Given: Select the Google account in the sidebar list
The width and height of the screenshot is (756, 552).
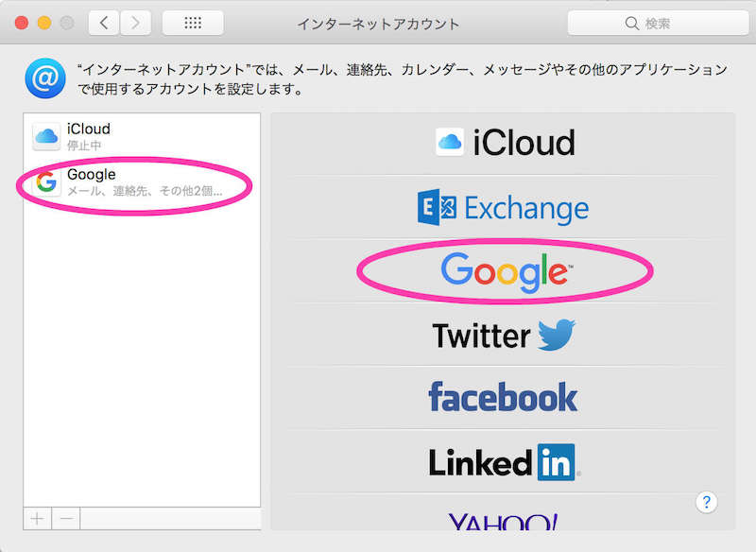Looking at the screenshot, I should coord(142,182).
